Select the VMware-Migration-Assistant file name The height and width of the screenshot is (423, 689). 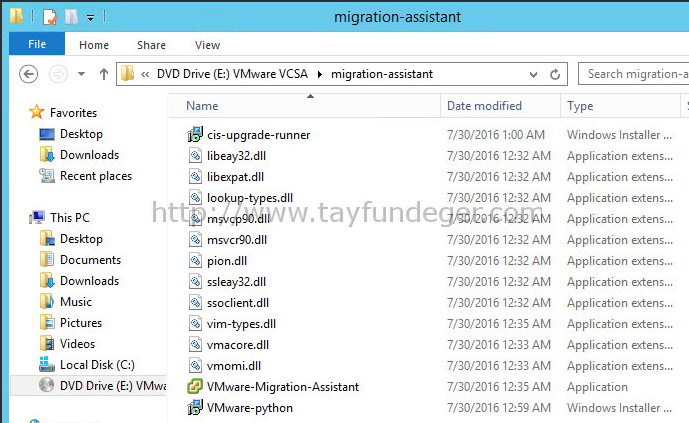(x=283, y=387)
